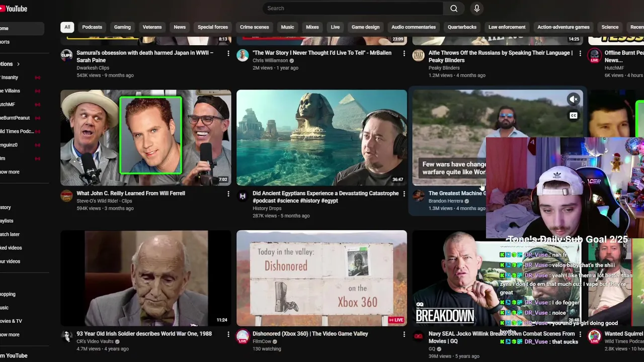
Task: Open menu for John C. Reilly video
Action: 228,194
